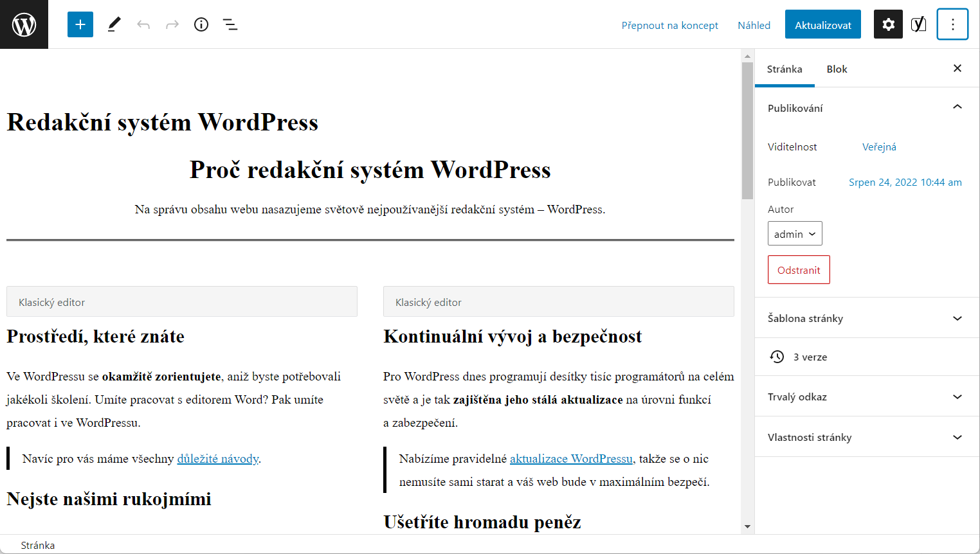The image size is (980, 554).
Task: Expand the Šablona stránky panel
Action: [x=867, y=318]
